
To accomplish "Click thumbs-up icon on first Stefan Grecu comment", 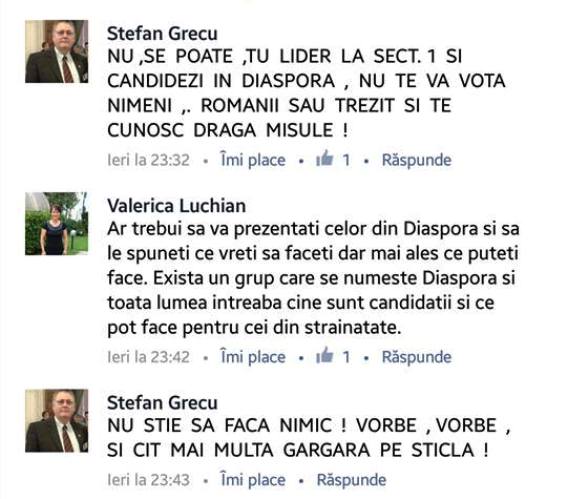I will tap(324, 158).
